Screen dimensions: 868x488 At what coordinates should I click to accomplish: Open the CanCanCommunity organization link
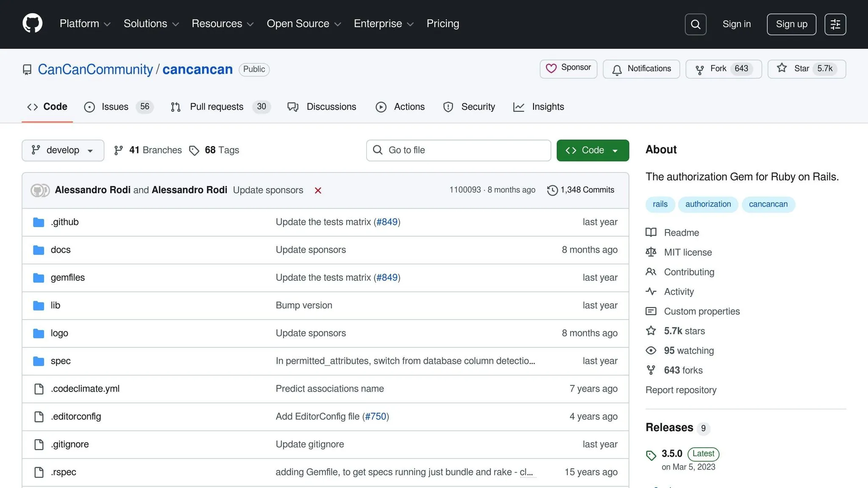(x=95, y=69)
